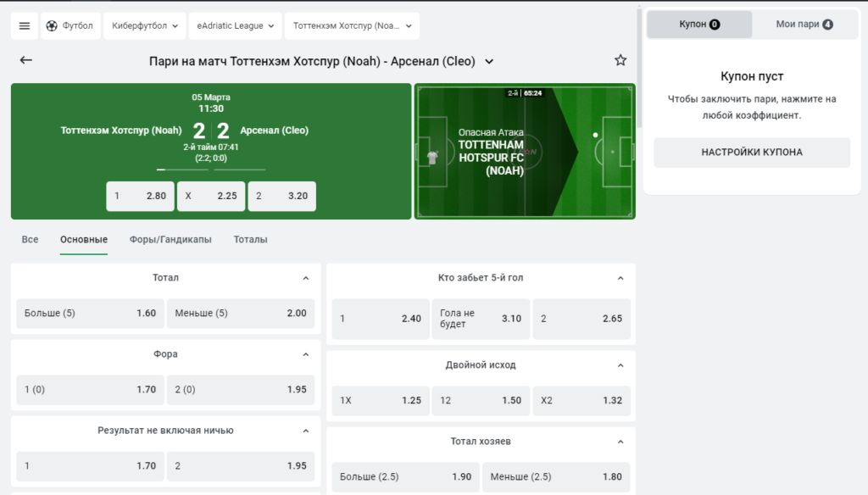
Task: Pick team 1 draw-no-bet at 1.70
Action: pos(90,466)
